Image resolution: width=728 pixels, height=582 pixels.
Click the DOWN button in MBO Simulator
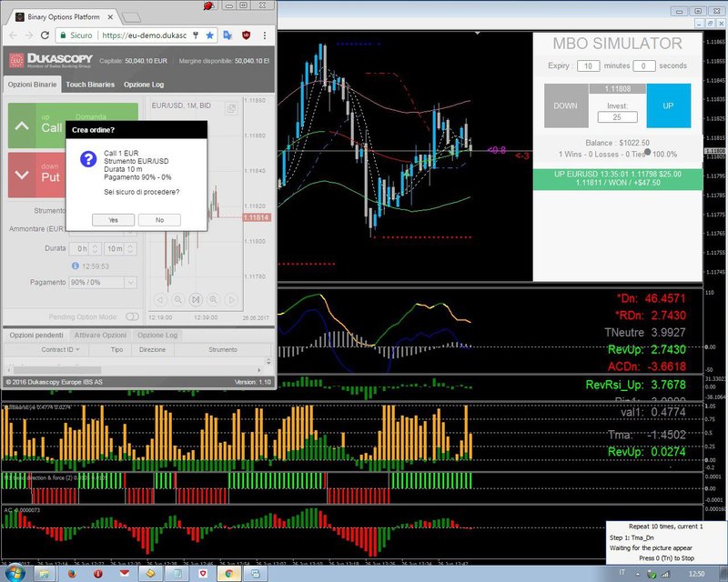[566, 105]
